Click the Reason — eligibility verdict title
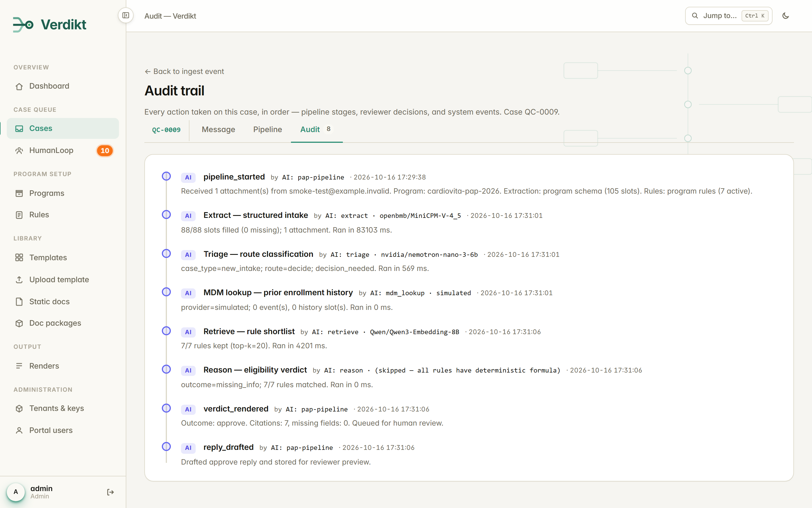This screenshot has height=508, width=812. [x=255, y=370]
